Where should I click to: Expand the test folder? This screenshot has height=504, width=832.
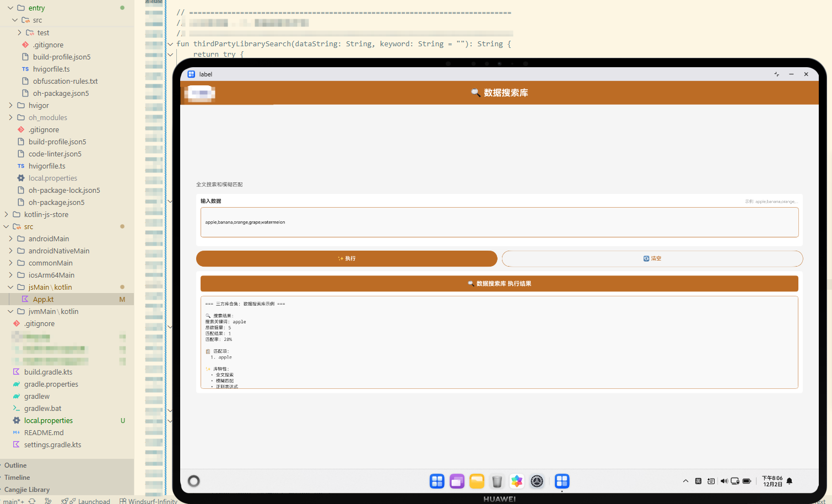[x=19, y=32]
